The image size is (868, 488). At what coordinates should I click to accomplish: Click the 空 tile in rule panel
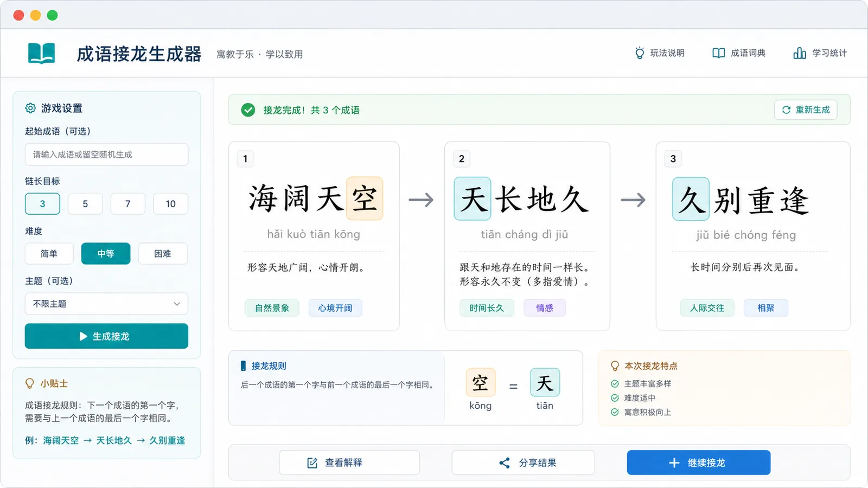(x=481, y=383)
